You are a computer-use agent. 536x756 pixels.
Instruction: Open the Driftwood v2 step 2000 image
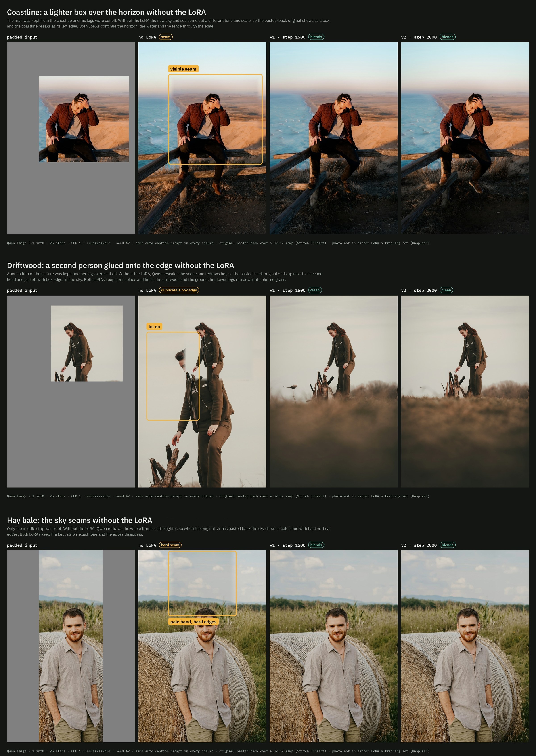[465, 391]
